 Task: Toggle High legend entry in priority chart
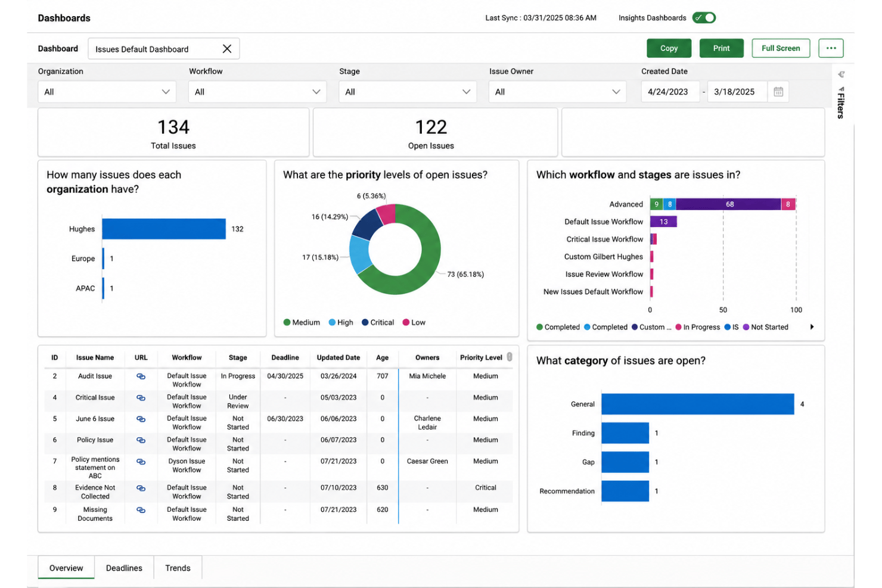coord(341,322)
